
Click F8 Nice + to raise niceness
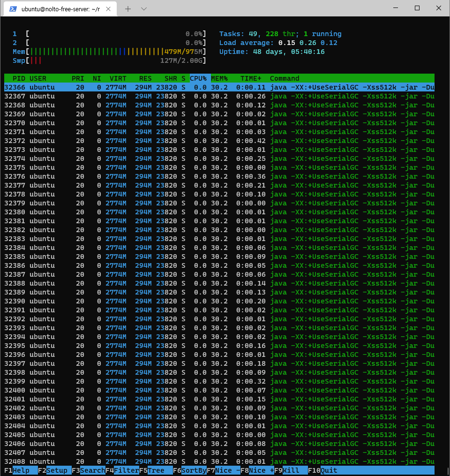[257, 470]
